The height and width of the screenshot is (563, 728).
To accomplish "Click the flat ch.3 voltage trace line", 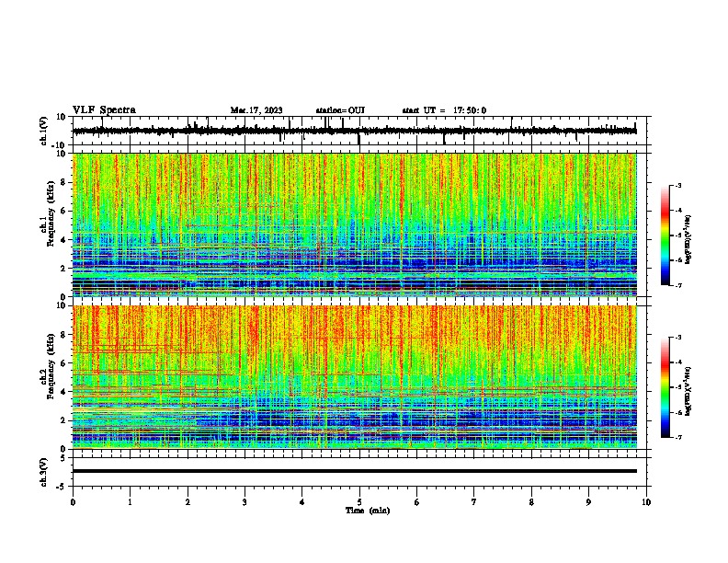I will coord(354,471).
